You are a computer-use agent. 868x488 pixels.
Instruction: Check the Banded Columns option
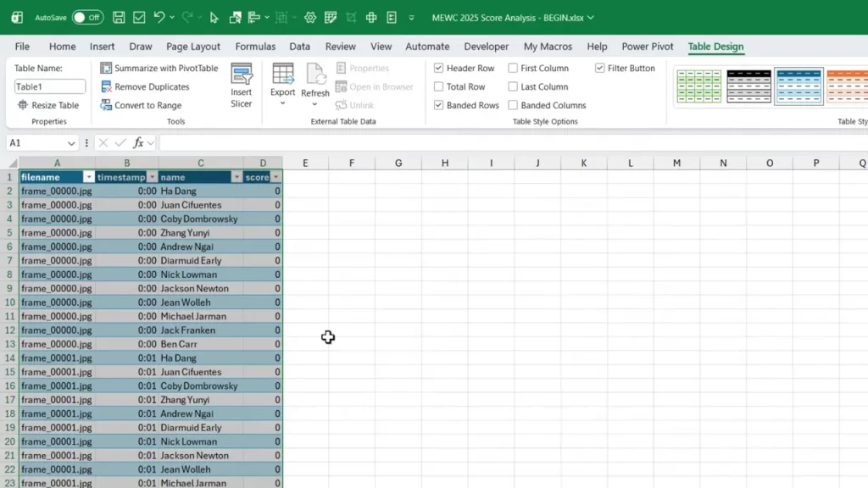513,106
